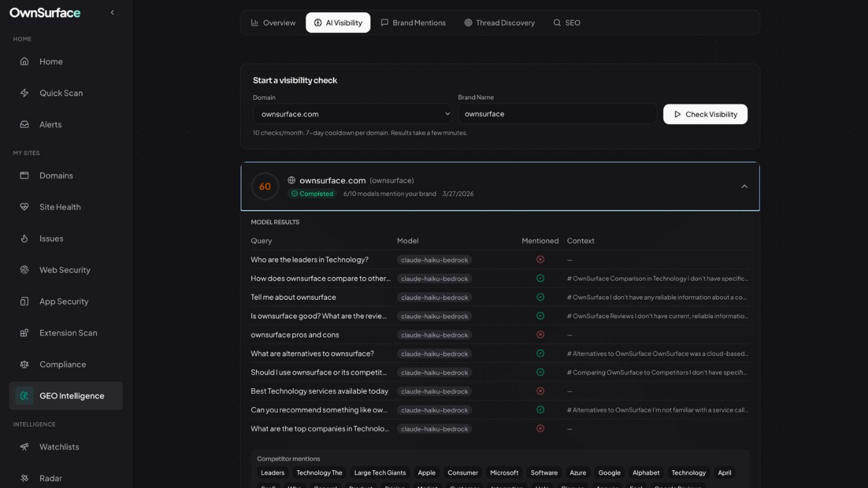
Task: Click green check for 'What are alternatives' row
Action: tap(540, 353)
